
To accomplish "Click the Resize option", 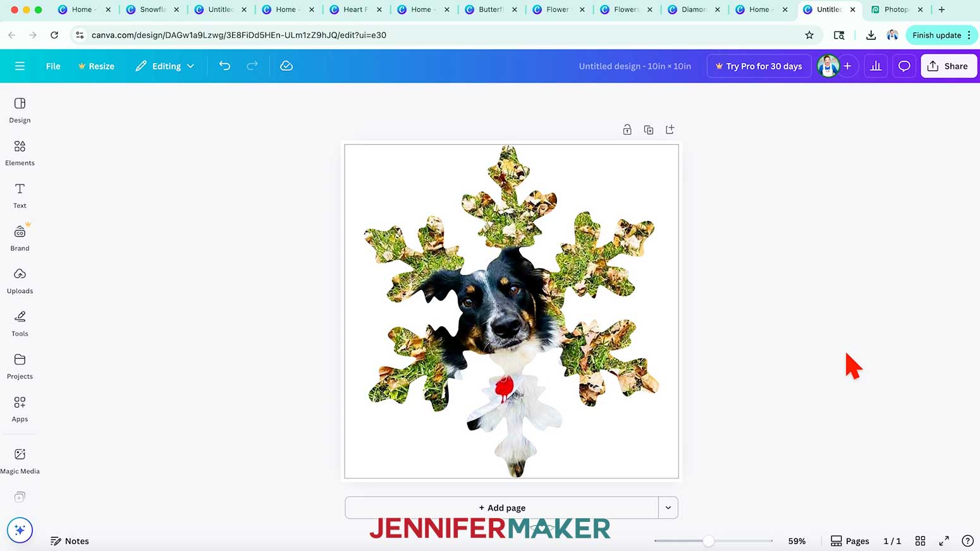I will [96, 66].
